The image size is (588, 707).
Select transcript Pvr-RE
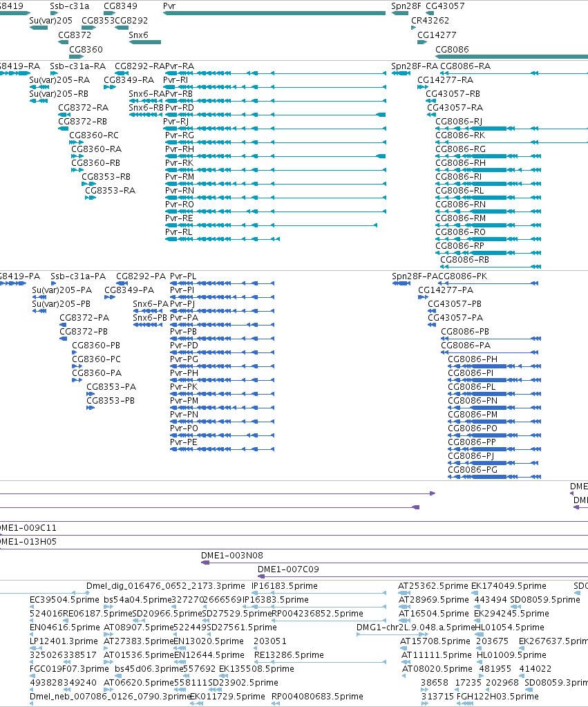point(271,225)
